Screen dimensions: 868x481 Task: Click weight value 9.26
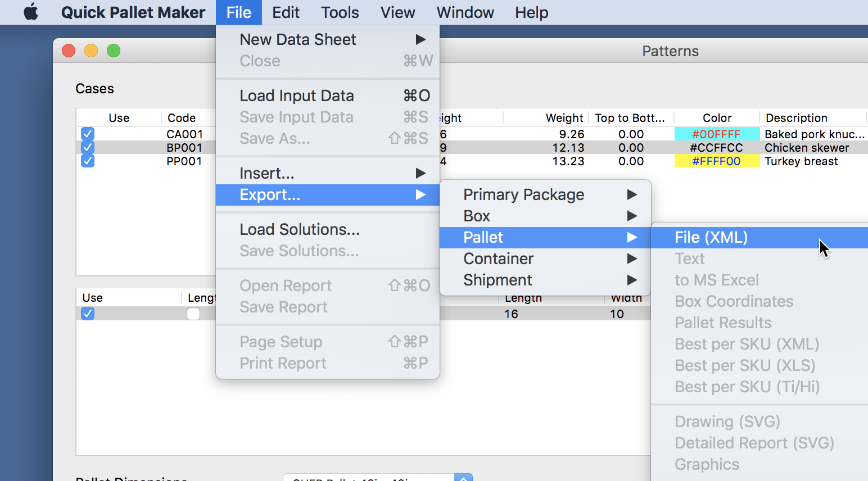click(x=572, y=134)
